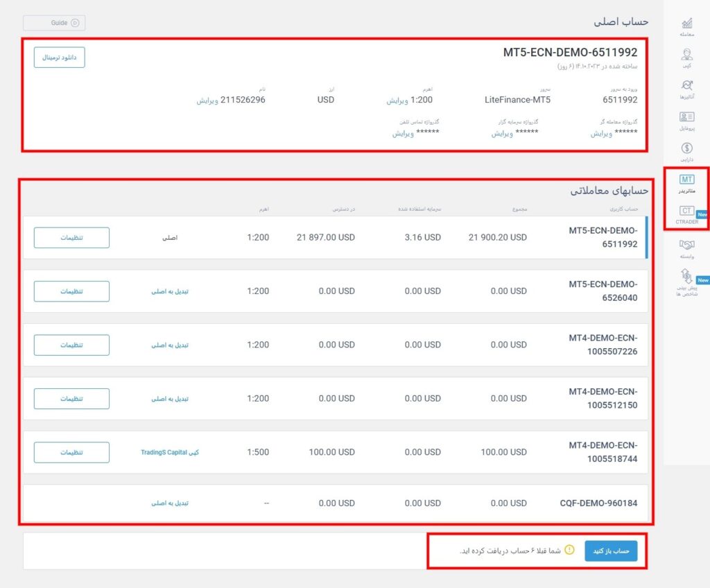Open the Analytics (آنالیزها) sidebar icon
Viewport: 710px width, 588px height.
point(686,87)
